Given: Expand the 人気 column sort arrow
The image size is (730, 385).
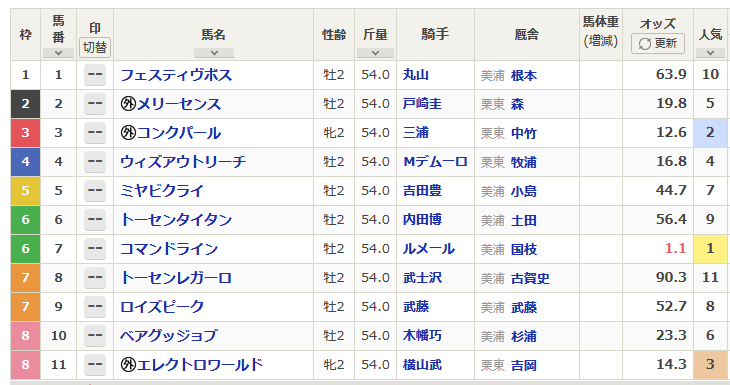Looking at the screenshot, I should 710,53.
